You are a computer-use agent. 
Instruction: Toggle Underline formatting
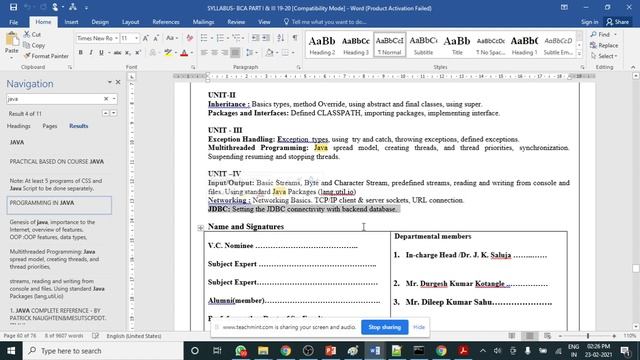[x=101, y=53]
